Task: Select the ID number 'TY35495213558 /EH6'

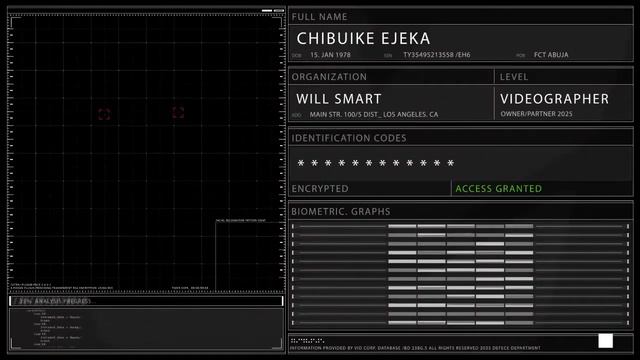Action: [x=437, y=55]
